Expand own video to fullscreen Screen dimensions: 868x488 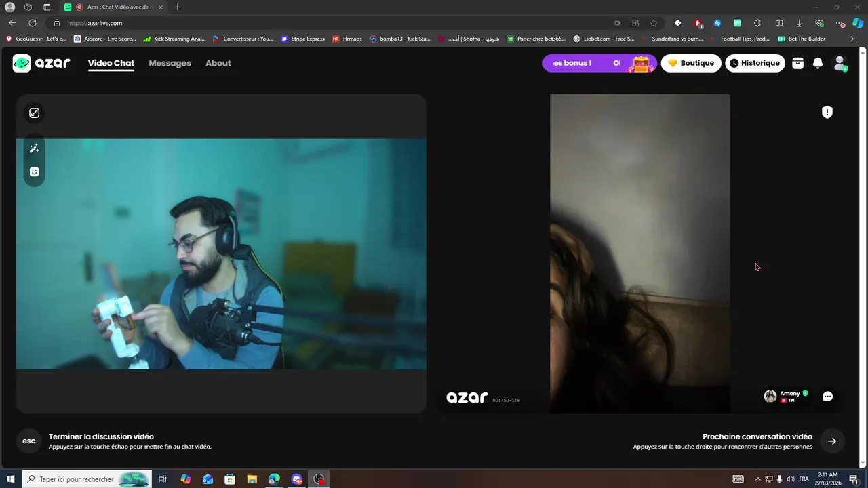pos(34,113)
